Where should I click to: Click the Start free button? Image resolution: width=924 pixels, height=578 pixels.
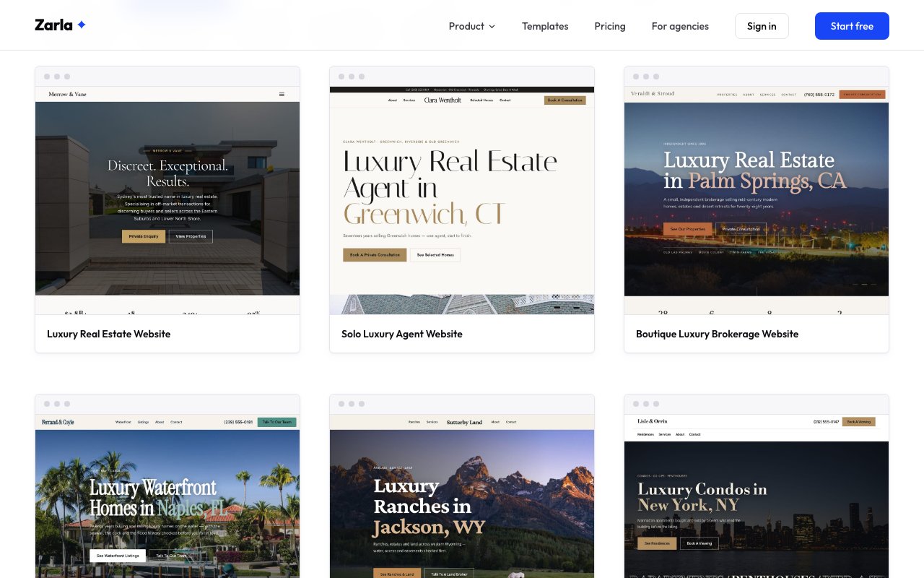click(852, 26)
